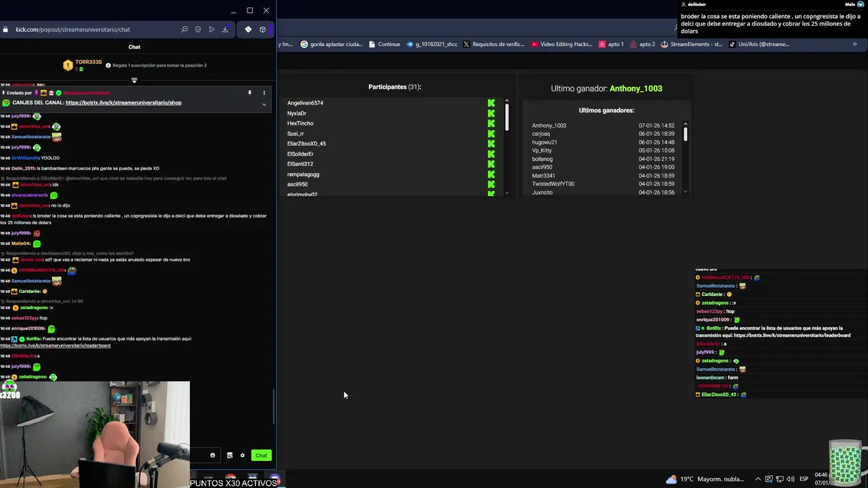Image resolution: width=868 pixels, height=488 pixels.
Task: Open the 'Video Editing Hacks...' YouTube bookmark
Action: click(x=562, y=44)
